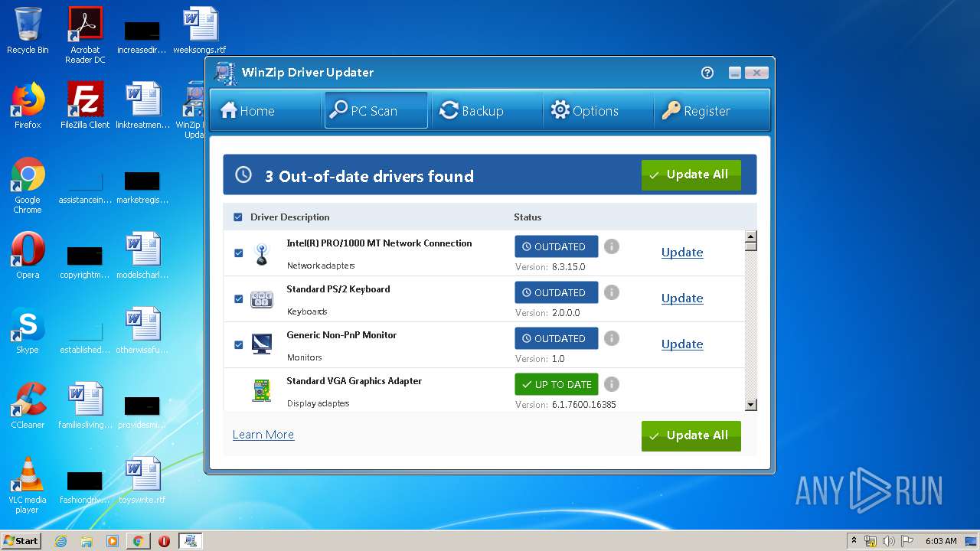
Task: Select the weeksongs.rtf document
Action: pyautogui.click(x=200, y=31)
